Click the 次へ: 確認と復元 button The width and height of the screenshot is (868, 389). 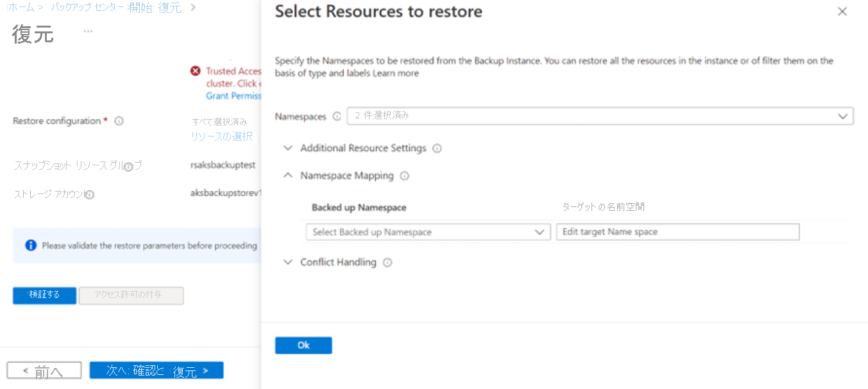coord(157,370)
